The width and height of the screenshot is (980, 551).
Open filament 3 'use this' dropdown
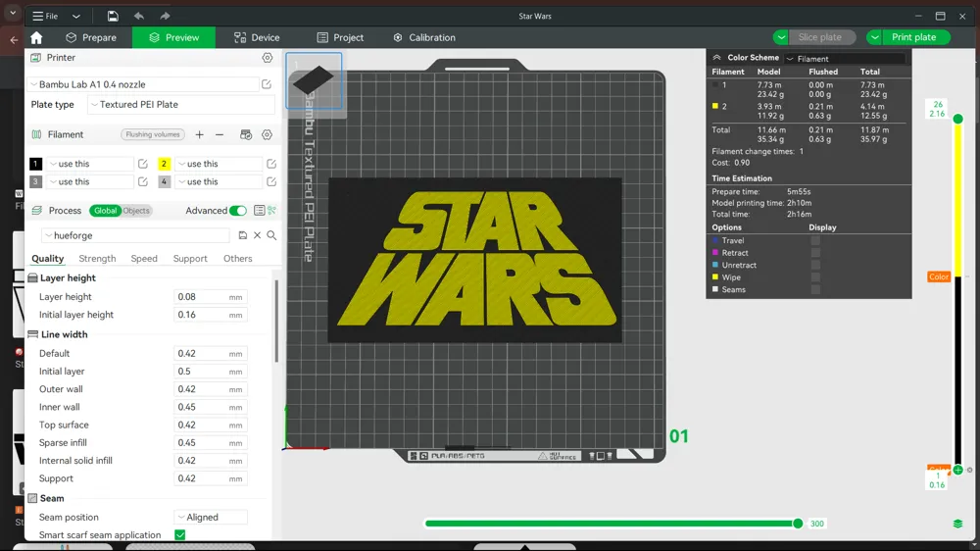pyautogui.click(x=90, y=182)
